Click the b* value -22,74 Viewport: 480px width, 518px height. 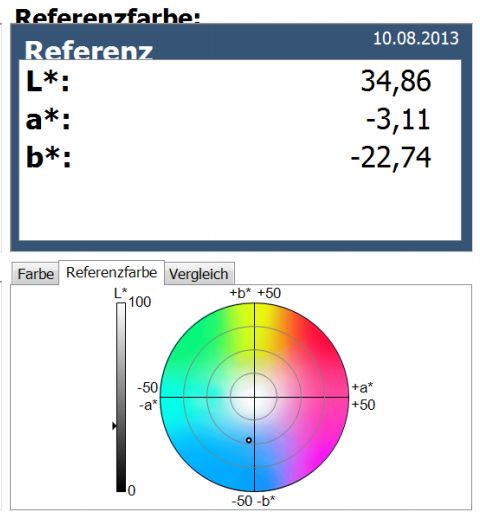tap(391, 158)
